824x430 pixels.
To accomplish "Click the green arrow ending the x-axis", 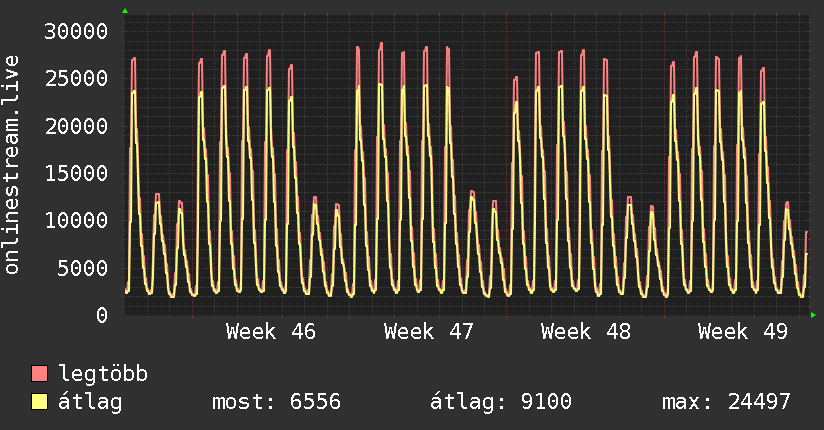I will tap(814, 315).
